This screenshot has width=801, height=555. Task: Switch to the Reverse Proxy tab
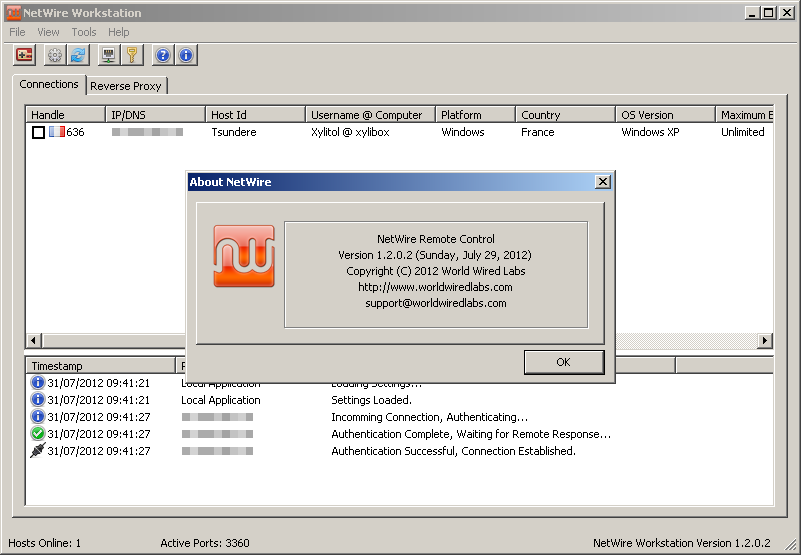126,86
